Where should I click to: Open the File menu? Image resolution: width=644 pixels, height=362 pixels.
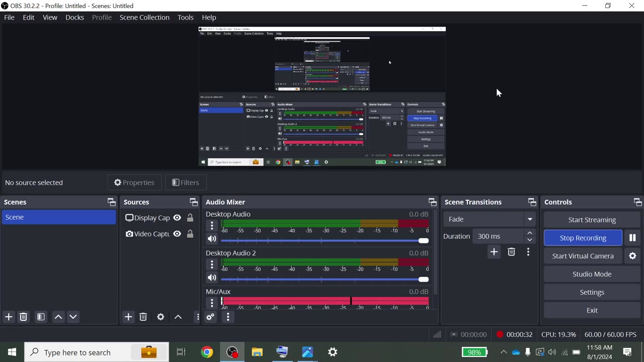click(9, 17)
